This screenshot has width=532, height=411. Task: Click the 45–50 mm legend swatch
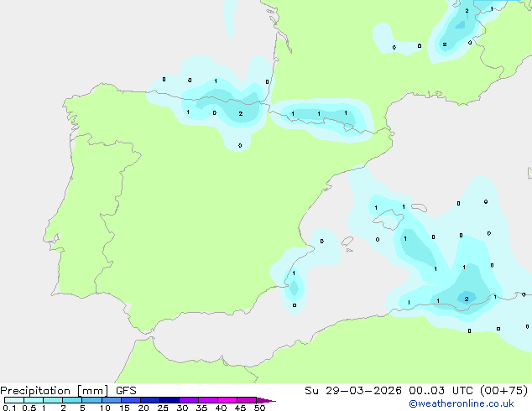[247, 400]
